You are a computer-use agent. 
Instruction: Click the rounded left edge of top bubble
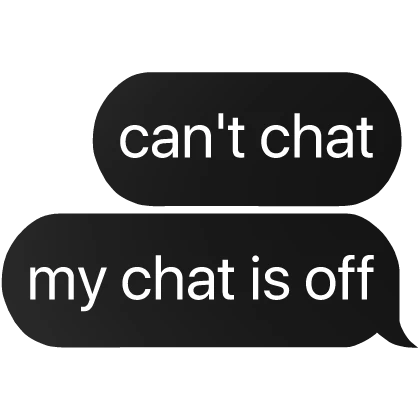(100, 139)
